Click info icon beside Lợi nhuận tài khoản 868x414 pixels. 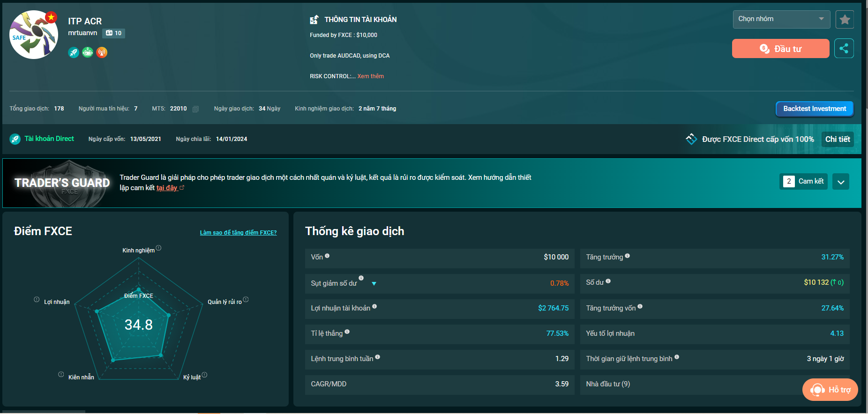pos(374,307)
